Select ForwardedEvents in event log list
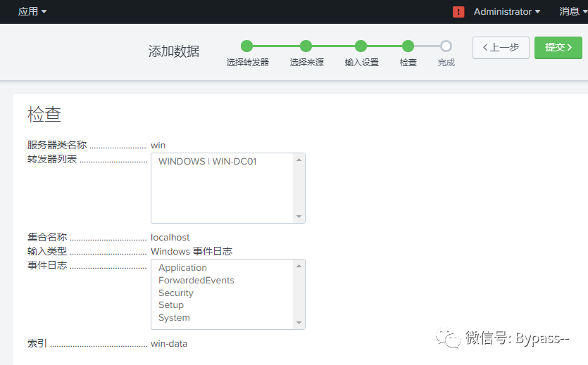The width and height of the screenshot is (588, 365). (x=196, y=281)
